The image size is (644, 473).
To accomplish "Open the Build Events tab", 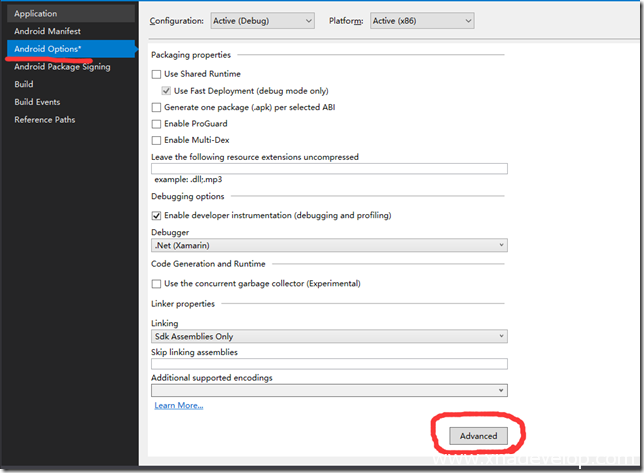I will point(37,102).
